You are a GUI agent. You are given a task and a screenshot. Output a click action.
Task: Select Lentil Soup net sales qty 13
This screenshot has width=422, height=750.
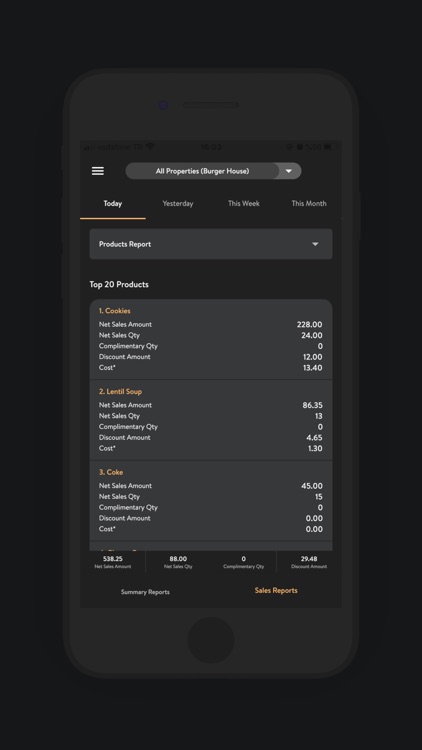(x=319, y=416)
